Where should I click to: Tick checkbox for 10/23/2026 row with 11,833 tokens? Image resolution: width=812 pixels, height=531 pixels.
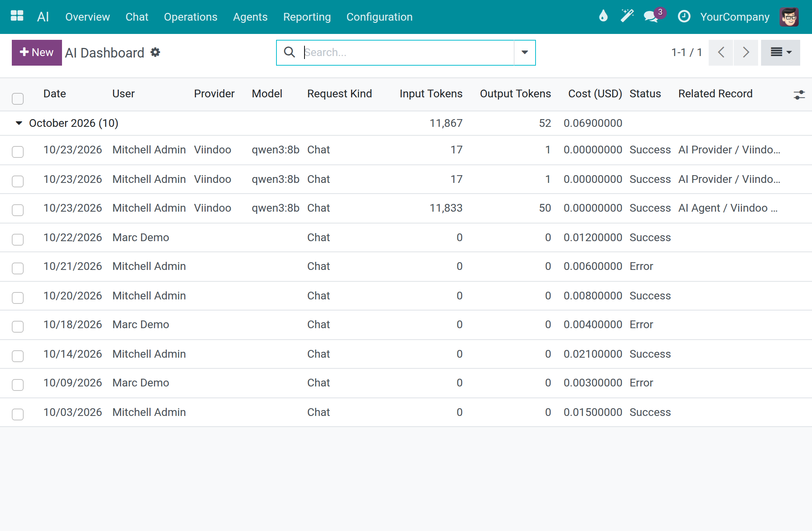18,210
